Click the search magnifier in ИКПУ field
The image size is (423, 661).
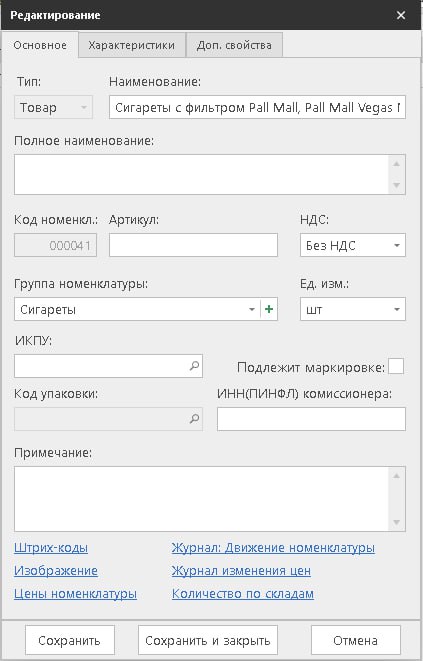[194, 366]
